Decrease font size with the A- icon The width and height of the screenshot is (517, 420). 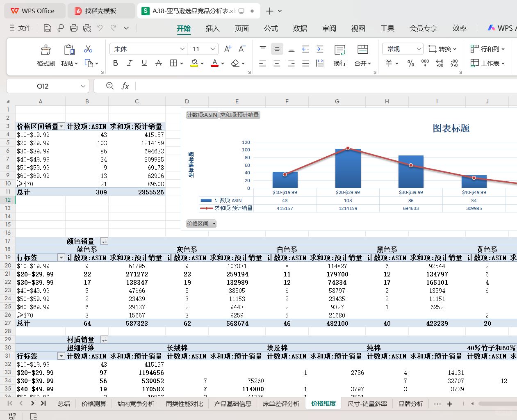pyautogui.click(x=242, y=49)
